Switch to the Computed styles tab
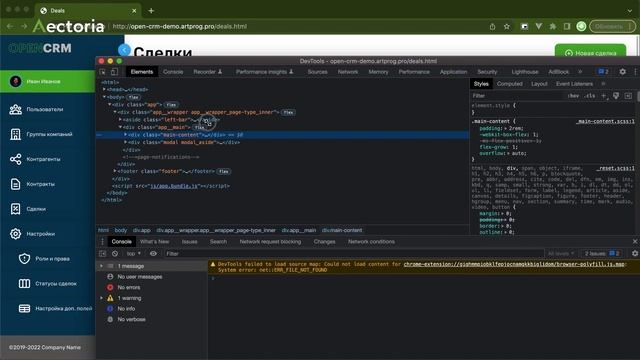 click(509, 84)
